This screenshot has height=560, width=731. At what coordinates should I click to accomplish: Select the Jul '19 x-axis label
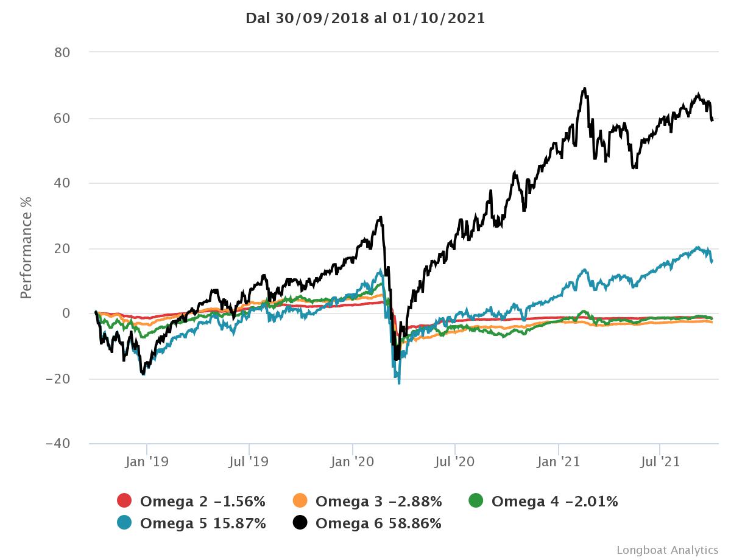[249, 461]
